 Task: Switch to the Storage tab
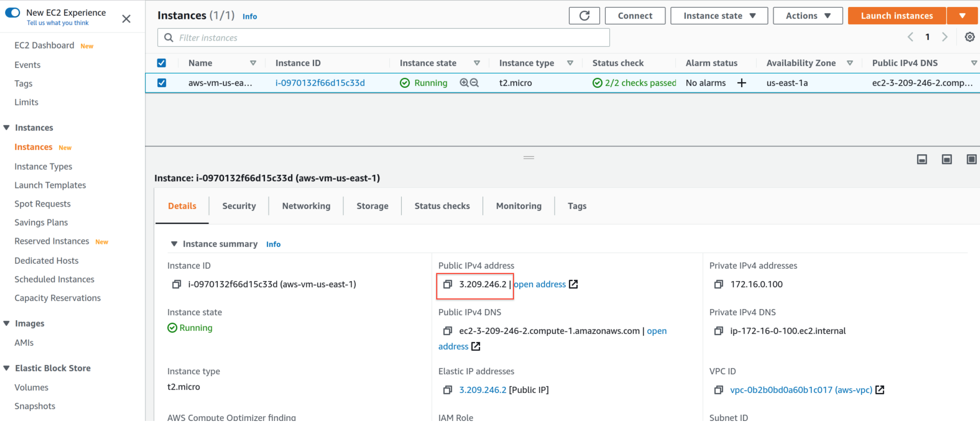click(x=373, y=206)
